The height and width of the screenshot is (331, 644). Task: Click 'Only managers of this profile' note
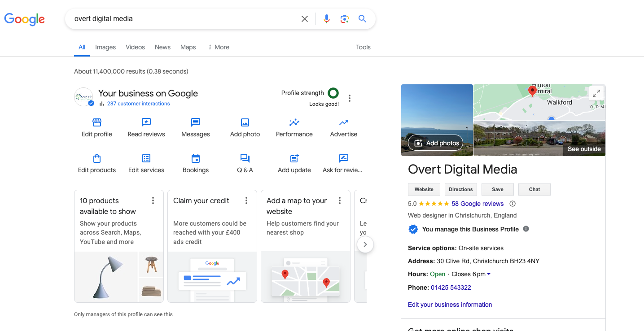[x=123, y=314]
